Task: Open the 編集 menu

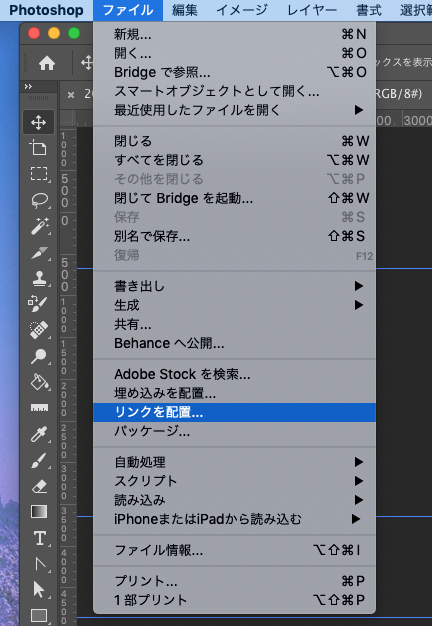Action: [x=185, y=10]
